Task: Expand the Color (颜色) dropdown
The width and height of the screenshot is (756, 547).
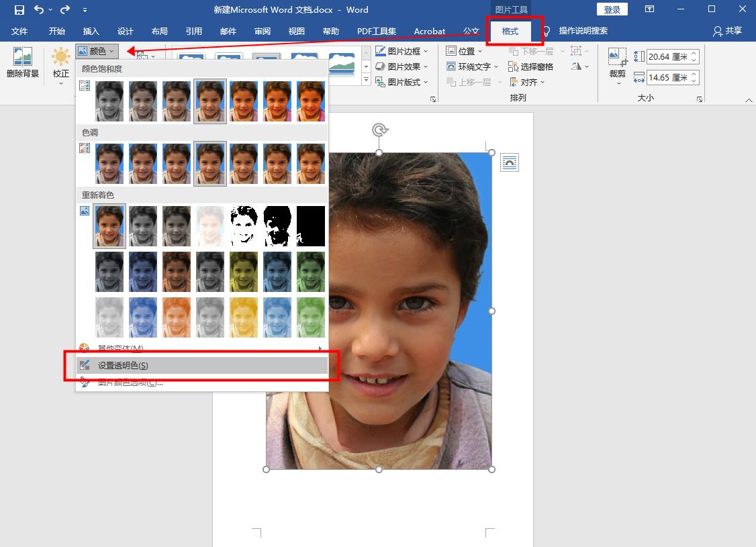Action: click(x=97, y=51)
